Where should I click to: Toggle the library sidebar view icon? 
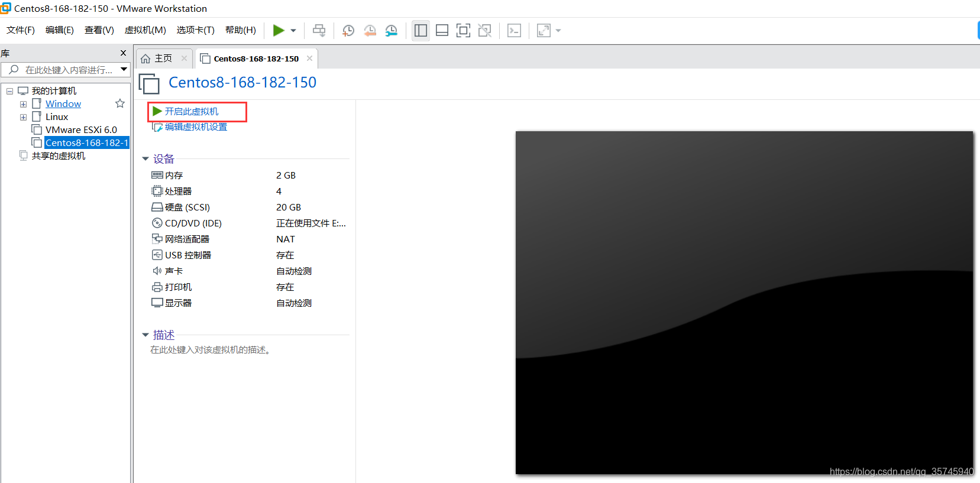pyautogui.click(x=421, y=31)
